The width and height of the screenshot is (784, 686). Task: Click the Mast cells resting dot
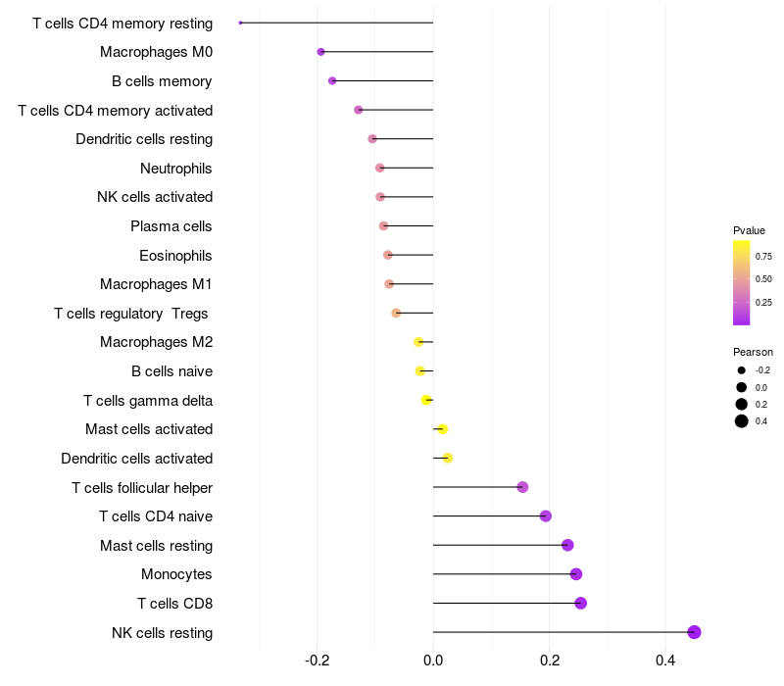pos(567,545)
